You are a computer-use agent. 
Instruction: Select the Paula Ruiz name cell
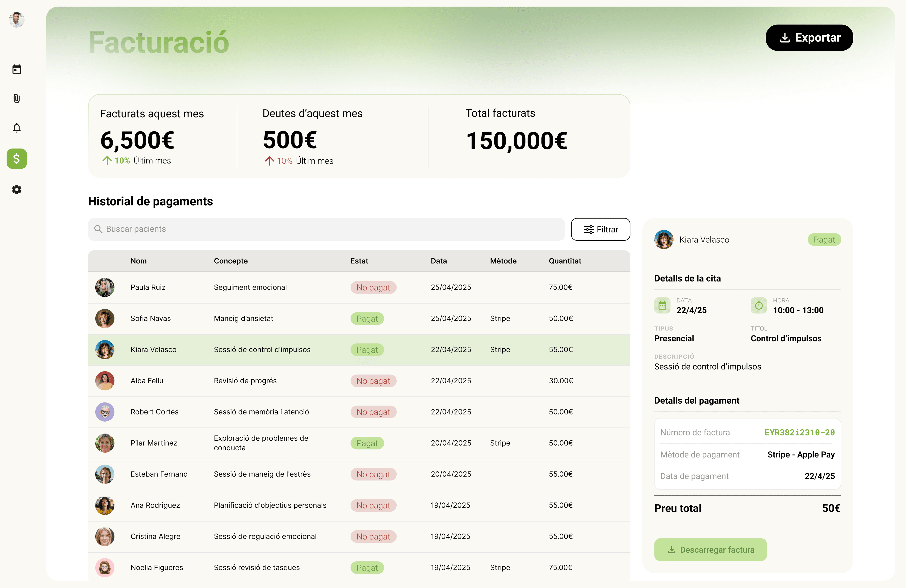point(148,287)
